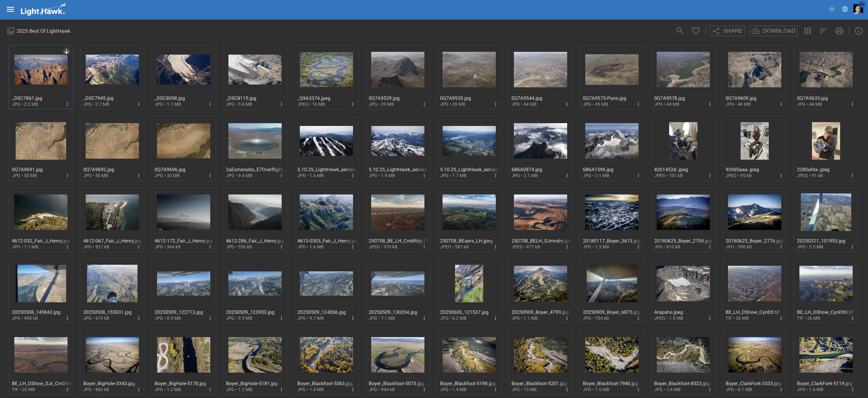868x398 pixels.
Task: Open the hamburger navigation menu
Action: (x=10, y=10)
